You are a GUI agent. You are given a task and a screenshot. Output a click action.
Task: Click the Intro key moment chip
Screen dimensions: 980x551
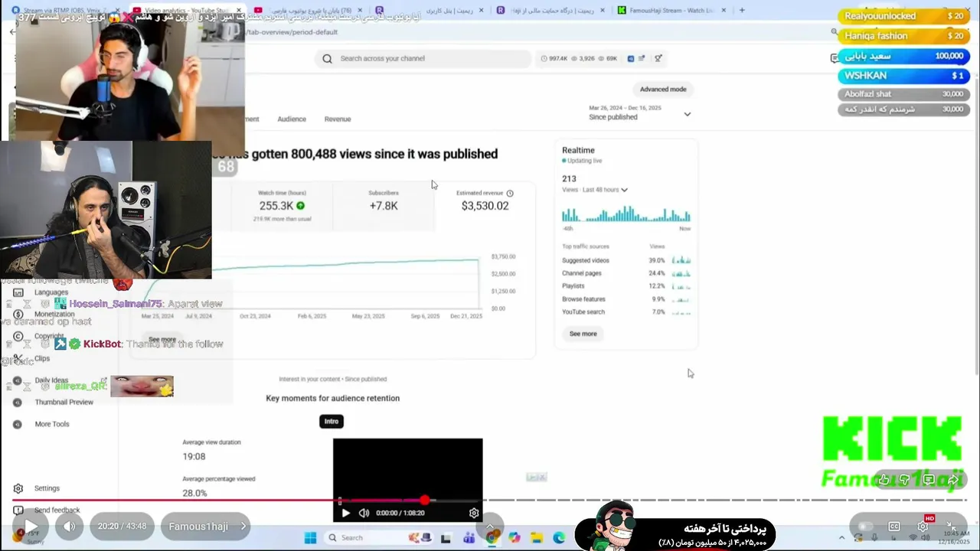click(x=332, y=421)
